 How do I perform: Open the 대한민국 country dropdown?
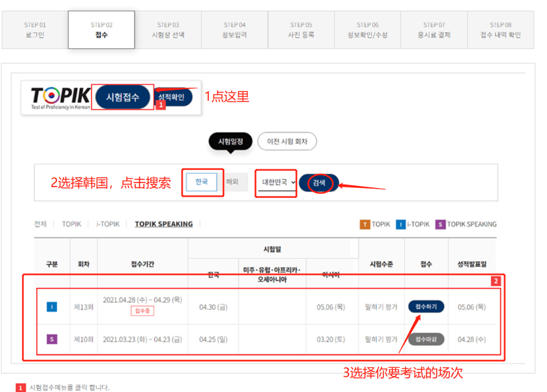pos(279,182)
